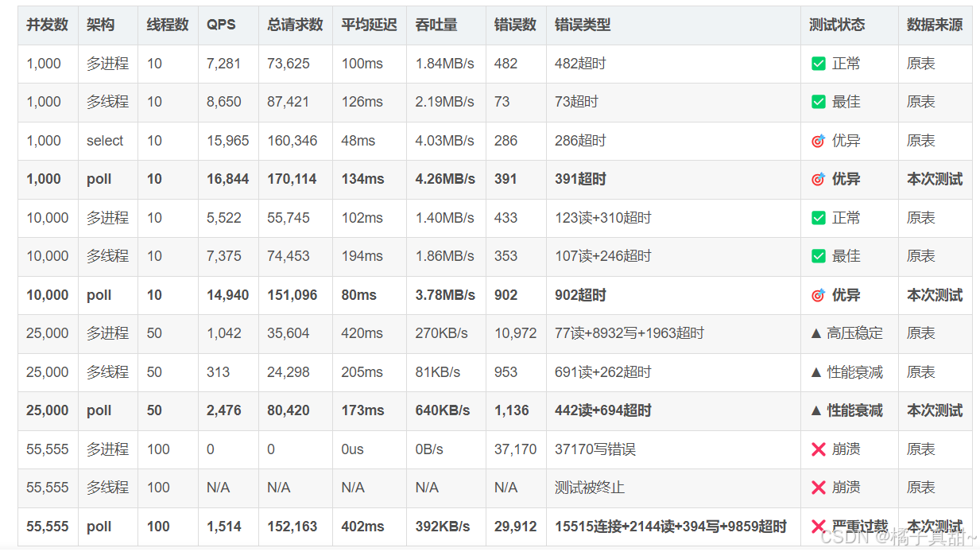Click error type 测试被终止
The width and height of the screenshot is (980, 552).
coord(590,488)
